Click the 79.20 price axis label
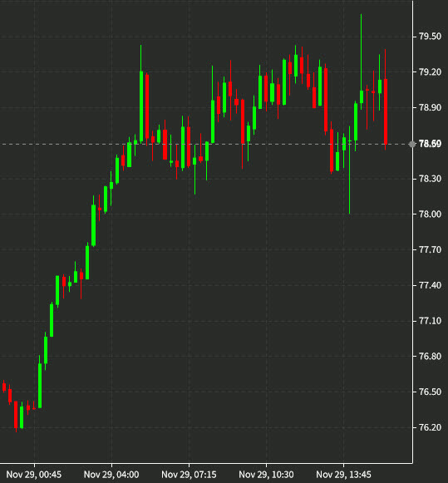This screenshot has width=448, height=483. coord(431,72)
